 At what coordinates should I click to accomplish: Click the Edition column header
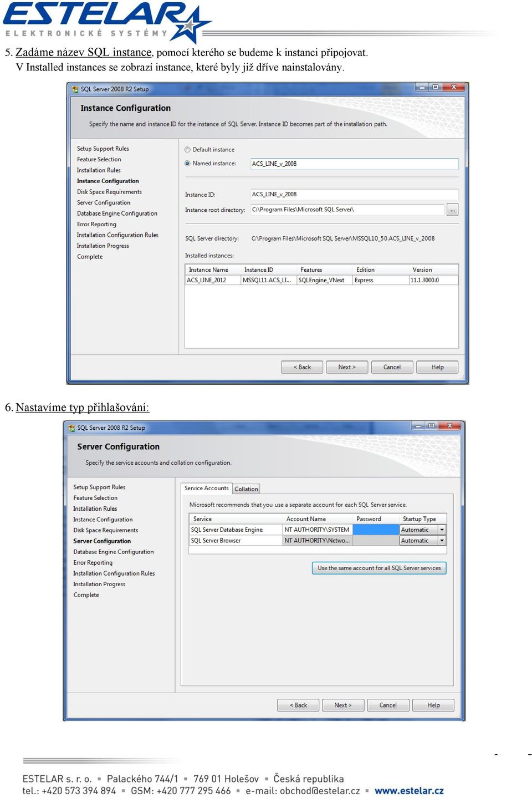coord(381,270)
